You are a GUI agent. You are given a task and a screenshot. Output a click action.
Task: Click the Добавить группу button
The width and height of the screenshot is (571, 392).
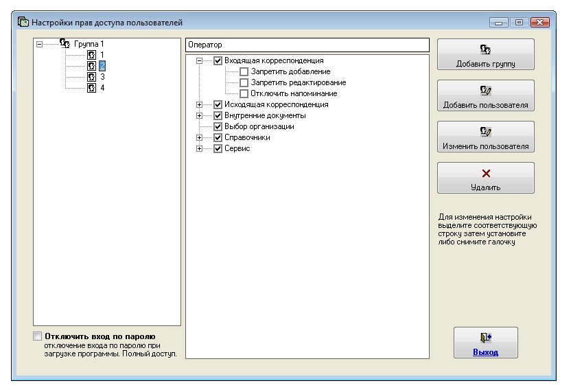tap(485, 54)
